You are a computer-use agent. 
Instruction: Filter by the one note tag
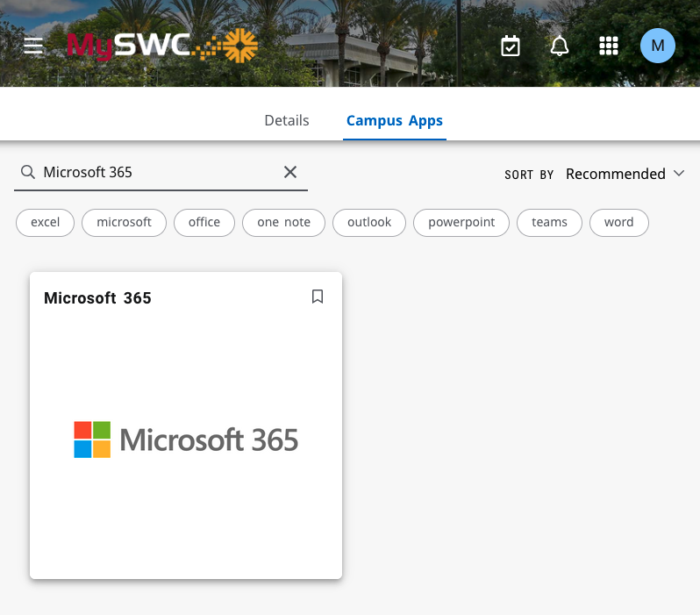coord(283,223)
